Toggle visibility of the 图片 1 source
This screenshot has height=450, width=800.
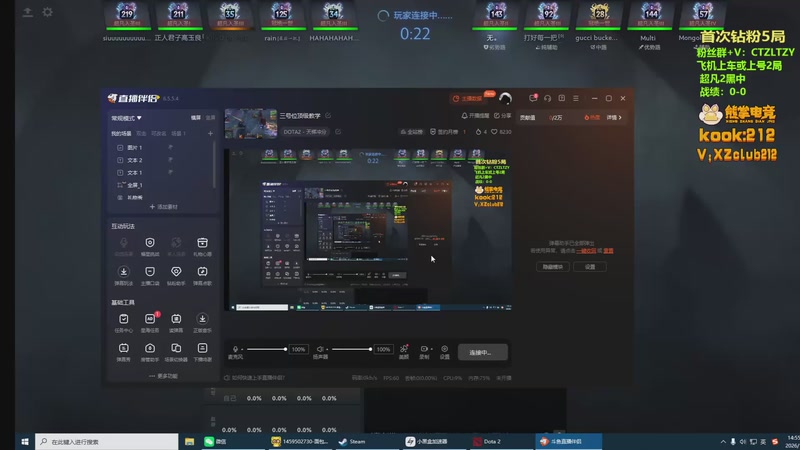point(170,147)
